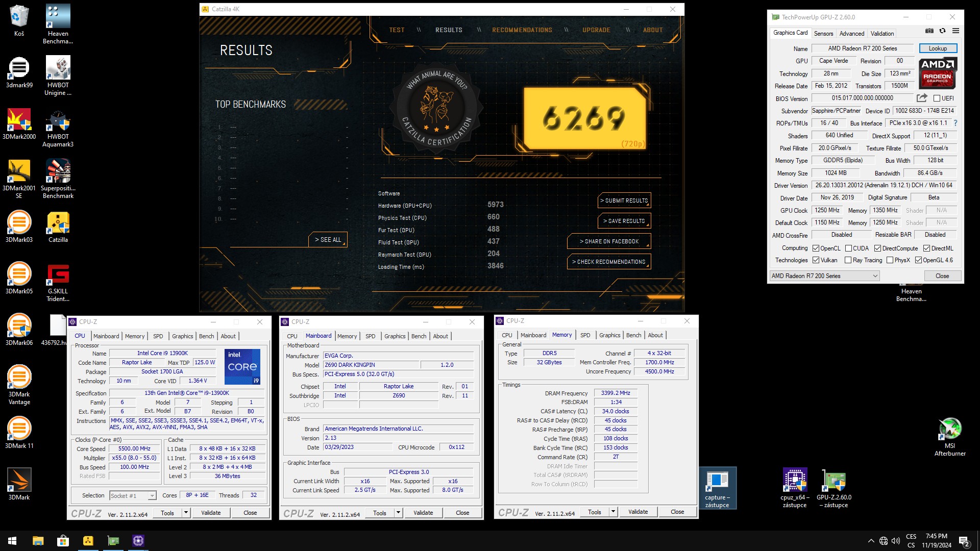
Task: Toggle PhysX checkbox
Action: tap(890, 260)
